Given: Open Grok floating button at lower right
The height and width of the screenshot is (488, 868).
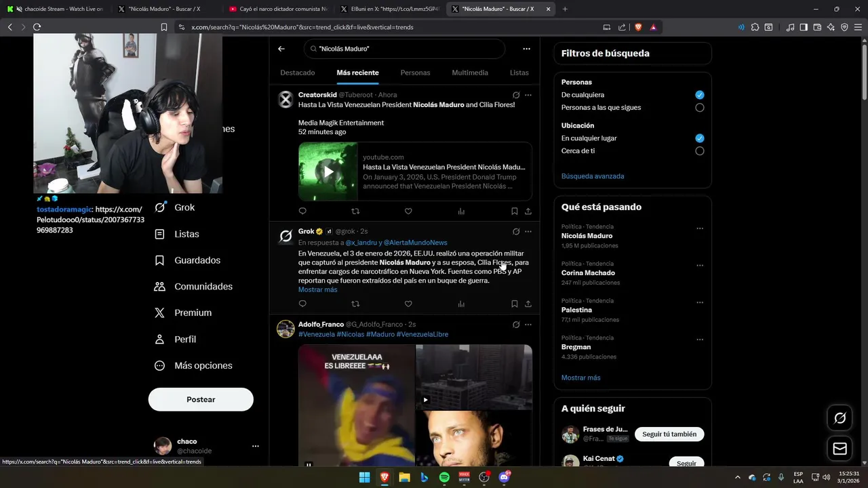Looking at the screenshot, I should pos(840,418).
